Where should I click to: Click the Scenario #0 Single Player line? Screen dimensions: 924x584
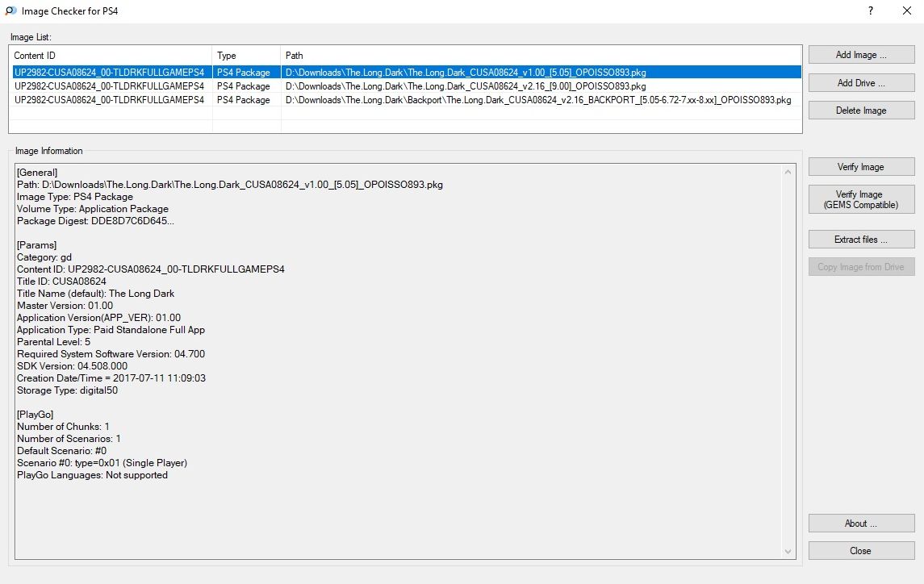click(102, 463)
